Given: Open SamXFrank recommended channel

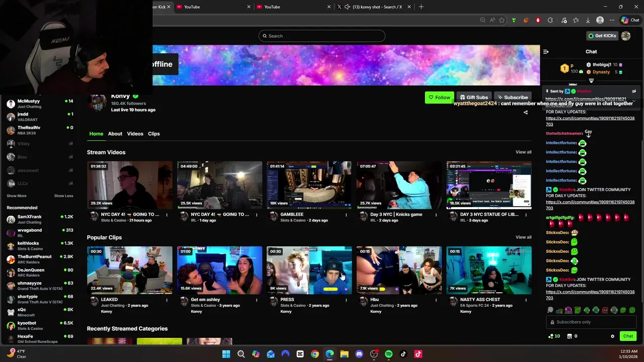Looking at the screenshot, I should pos(40,219).
